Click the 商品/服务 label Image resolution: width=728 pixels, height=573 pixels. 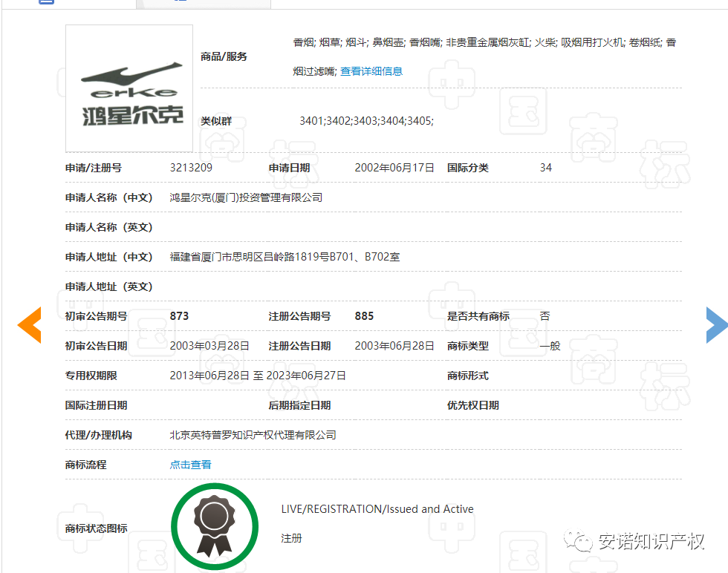pos(224,56)
